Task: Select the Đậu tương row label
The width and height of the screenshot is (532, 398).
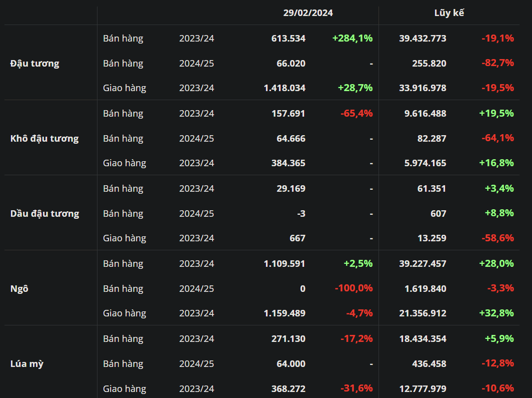Action: (34, 63)
